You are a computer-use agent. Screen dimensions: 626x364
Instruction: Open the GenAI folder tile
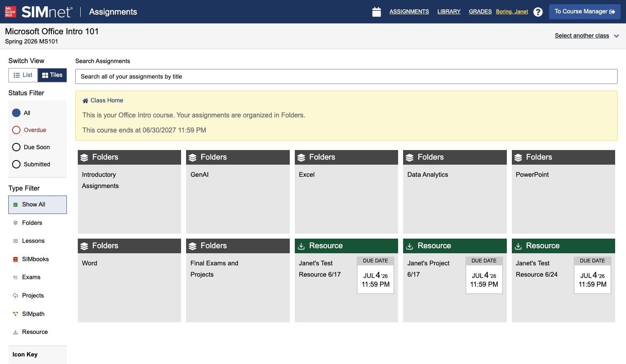pyautogui.click(x=238, y=192)
